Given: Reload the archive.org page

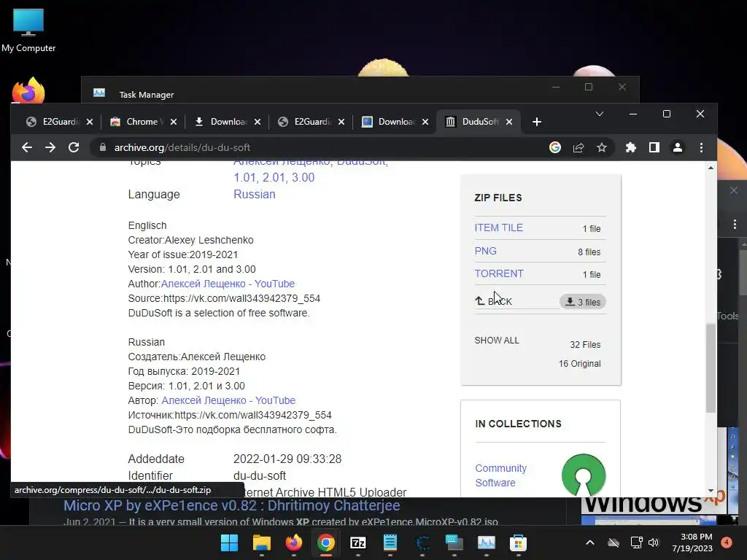Looking at the screenshot, I should pyautogui.click(x=74, y=147).
